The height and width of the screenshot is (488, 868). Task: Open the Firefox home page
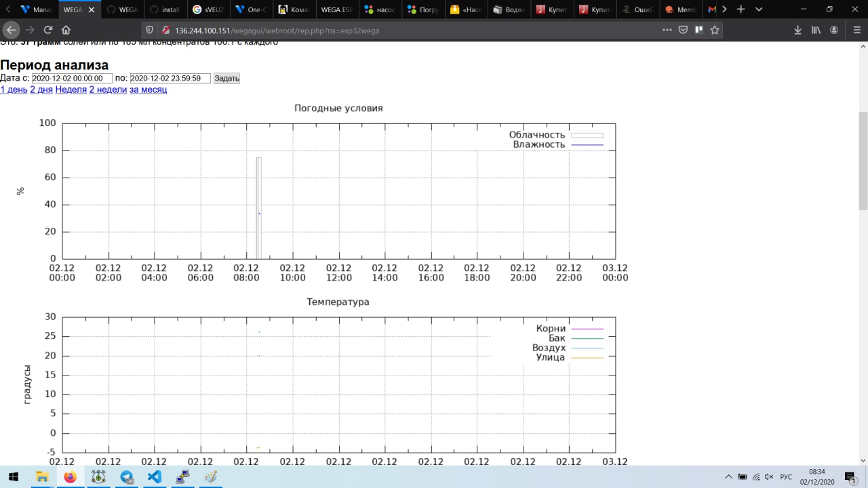click(66, 30)
